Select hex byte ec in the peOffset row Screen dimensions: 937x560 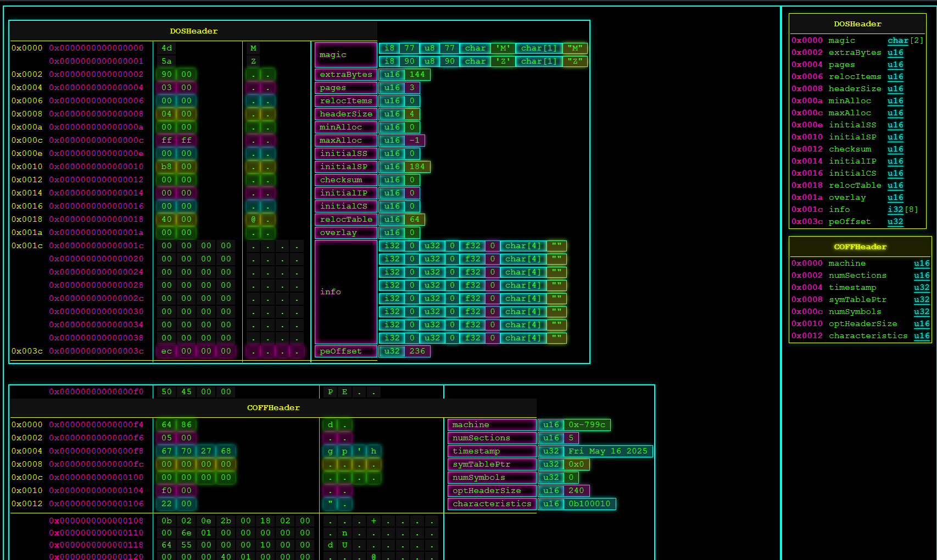click(x=166, y=351)
